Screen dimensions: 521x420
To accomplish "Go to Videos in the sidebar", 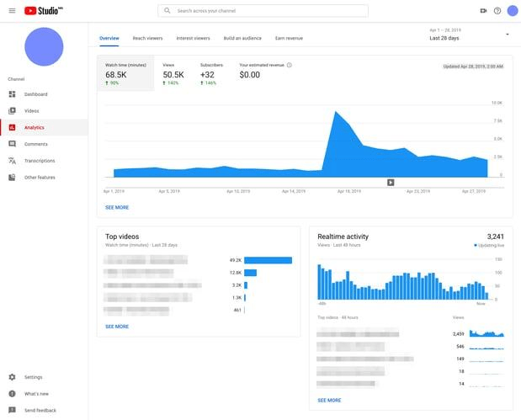I will (31, 111).
